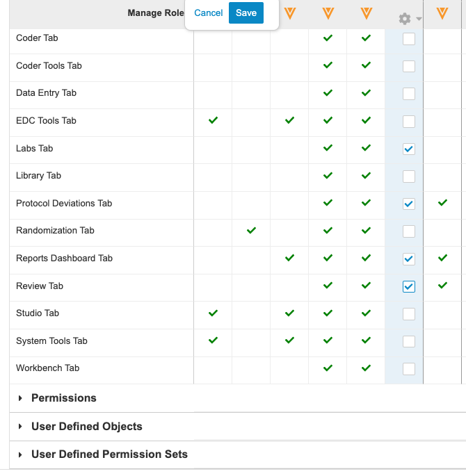
Task: Click the orange Veeva logo beside Save button
Action: coord(290,13)
